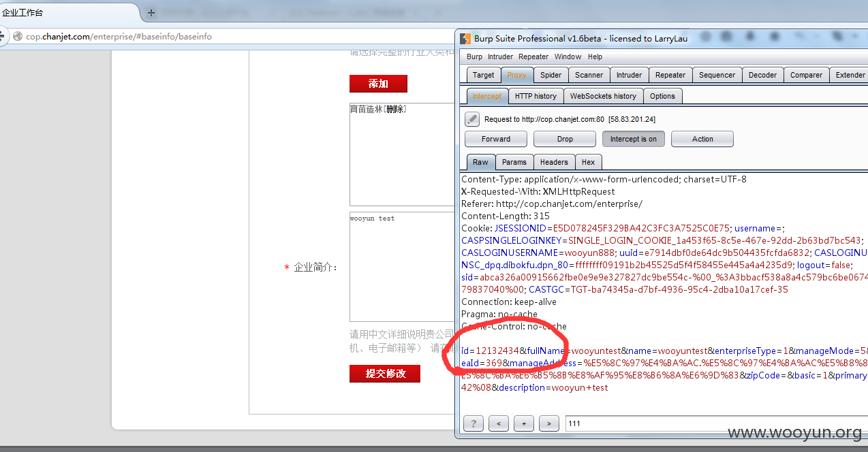Open the Sequencer tab
The height and width of the screenshot is (452, 868).
tap(717, 75)
